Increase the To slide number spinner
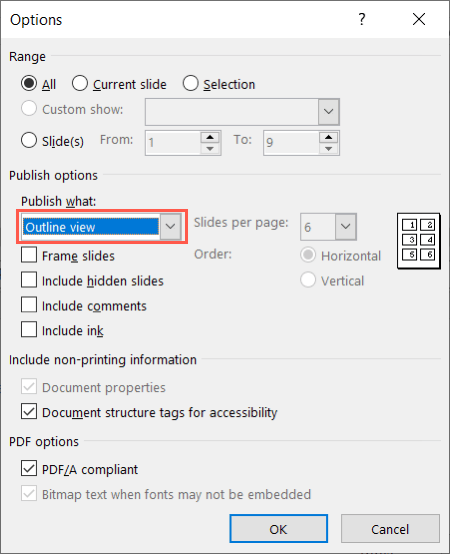Viewport: 450px width, 554px height. [x=328, y=137]
